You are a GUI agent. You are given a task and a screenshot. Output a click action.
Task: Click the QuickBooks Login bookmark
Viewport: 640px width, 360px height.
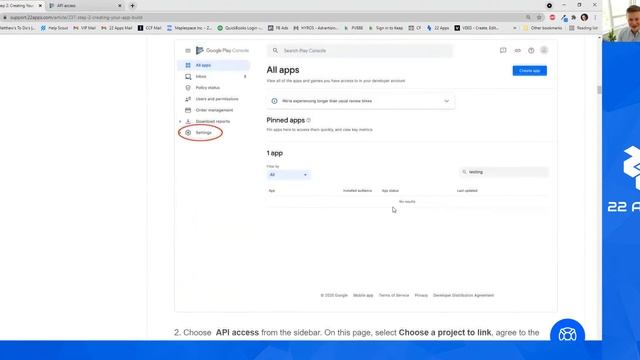pos(240,28)
